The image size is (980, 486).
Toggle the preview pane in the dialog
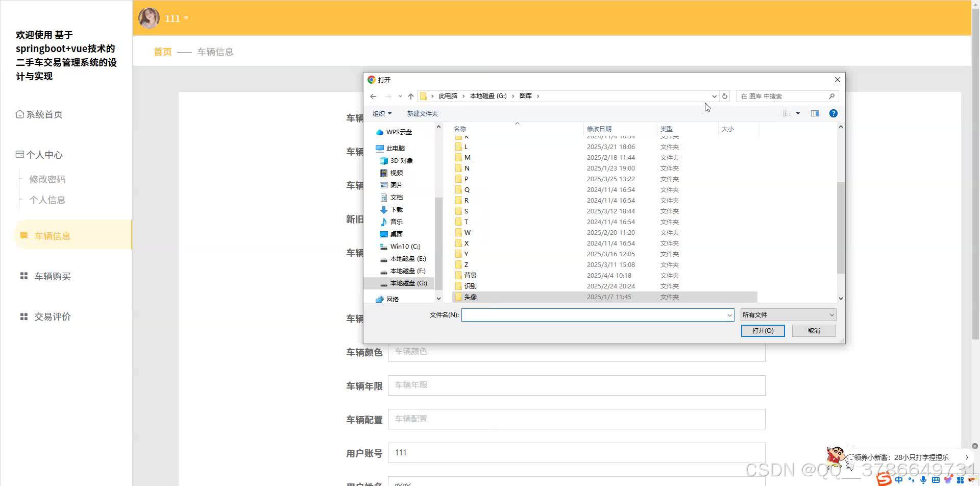pyautogui.click(x=815, y=113)
